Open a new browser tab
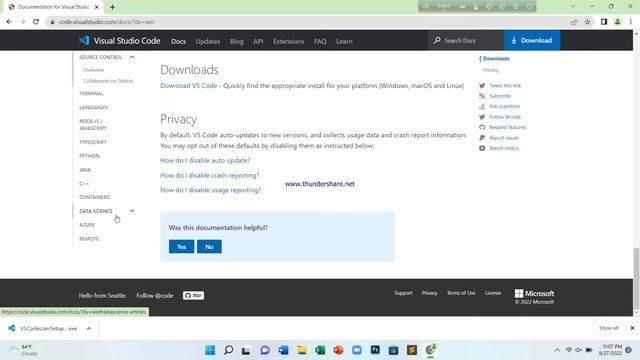This screenshot has width=640, height=360. pos(112,7)
